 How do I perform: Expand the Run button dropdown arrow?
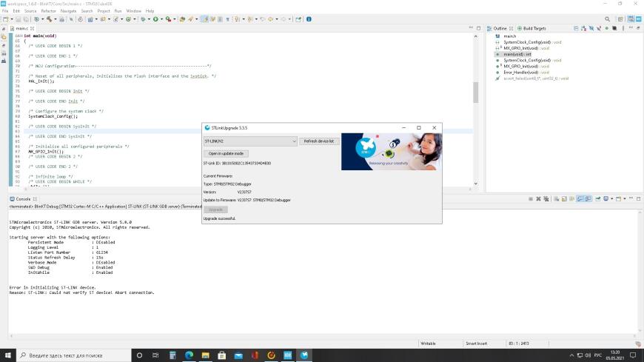(161, 19)
